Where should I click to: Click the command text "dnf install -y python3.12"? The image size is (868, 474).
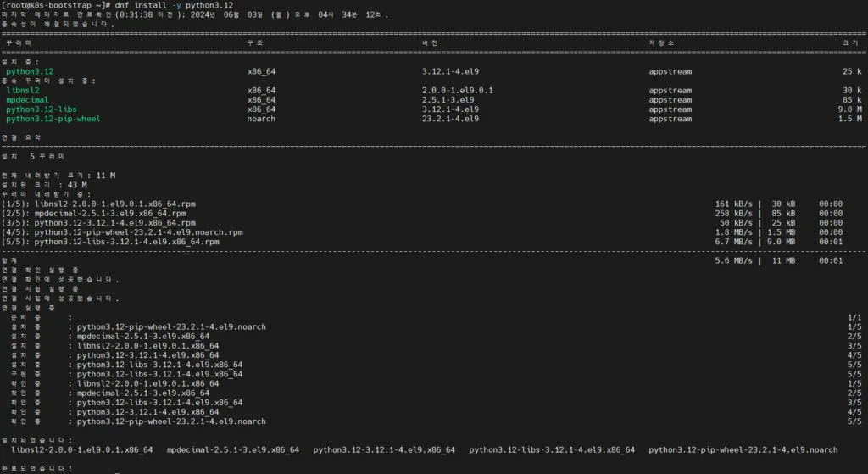coord(174,6)
